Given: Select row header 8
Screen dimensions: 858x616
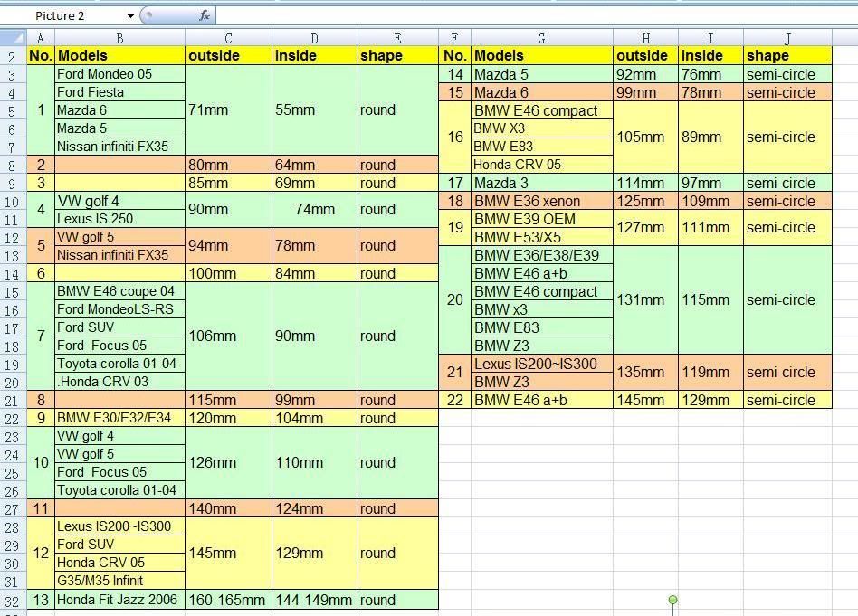Looking at the screenshot, I should pyautogui.click(x=14, y=165).
